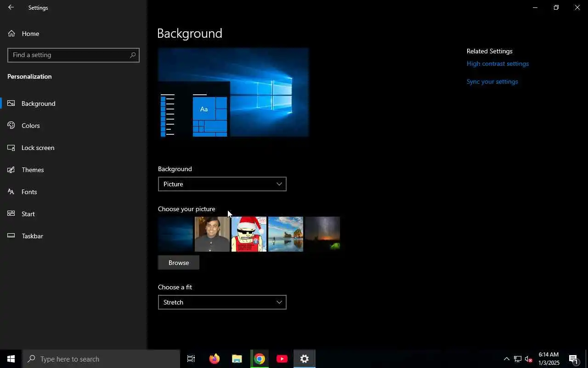Click the search magnifier icon in Find a setting
The image size is (588, 368).
tap(133, 55)
